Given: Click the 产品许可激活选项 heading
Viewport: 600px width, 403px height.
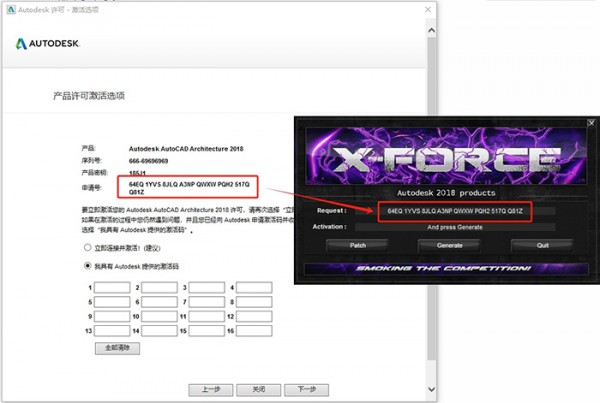Looking at the screenshot, I should 89,96.
